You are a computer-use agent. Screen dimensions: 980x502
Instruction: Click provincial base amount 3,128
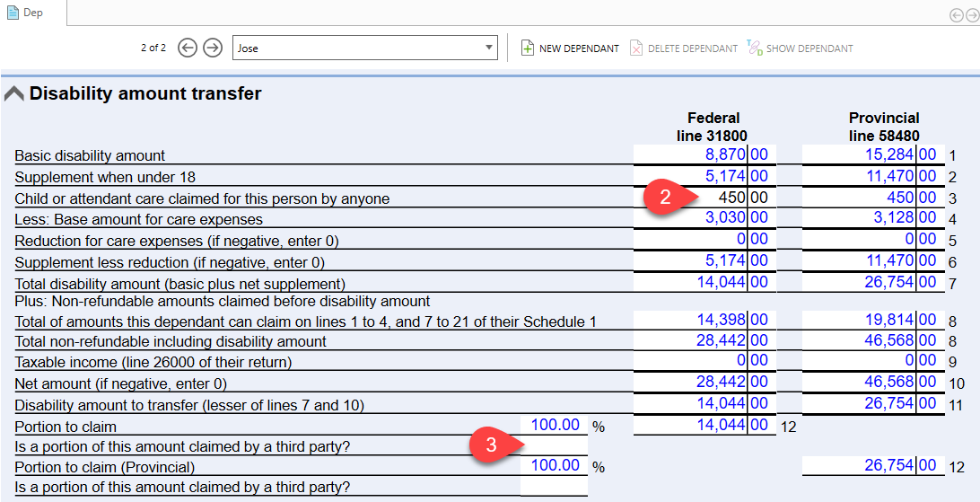coord(872,217)
